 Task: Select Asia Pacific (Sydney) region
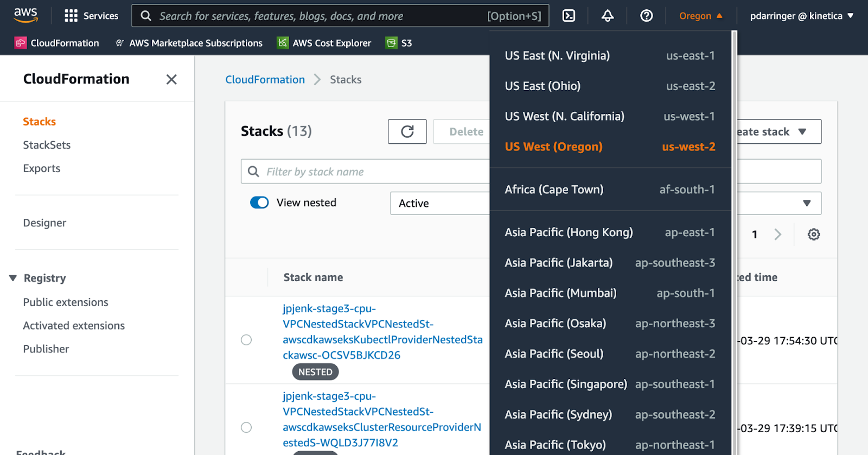point(610,415)
